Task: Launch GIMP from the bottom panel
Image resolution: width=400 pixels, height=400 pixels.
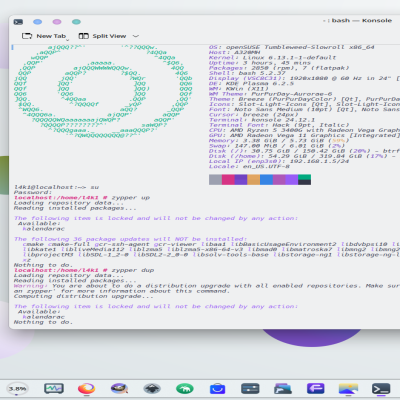Action: pos(119,388)
